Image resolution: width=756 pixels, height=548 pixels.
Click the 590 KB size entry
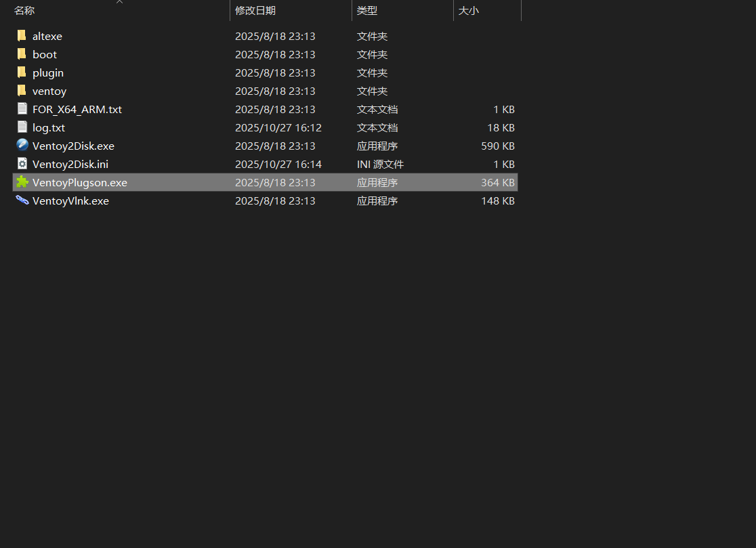[498, 146]
